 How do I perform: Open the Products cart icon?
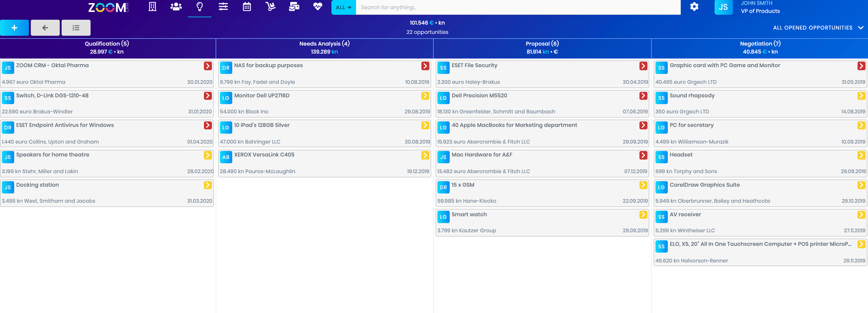pyautogui.click(x=270, y=7)
